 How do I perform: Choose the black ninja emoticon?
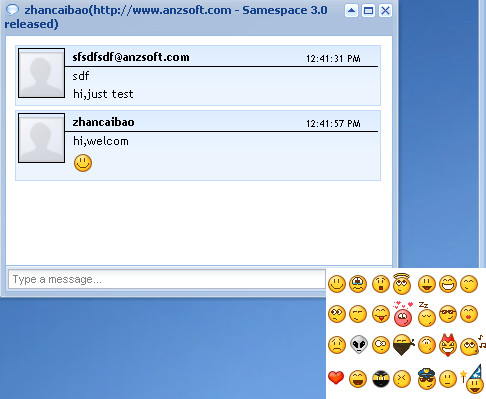click(x=381, y=379)
